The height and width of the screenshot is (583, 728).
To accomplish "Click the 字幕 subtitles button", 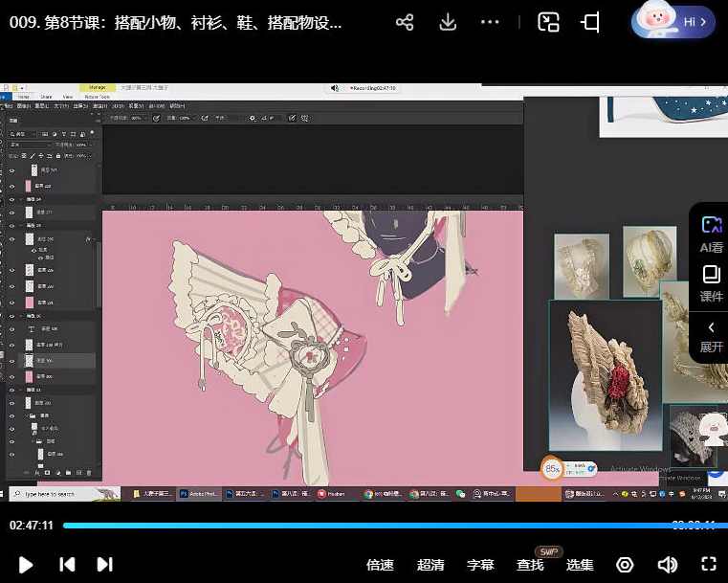I will [x=480, y=565].
